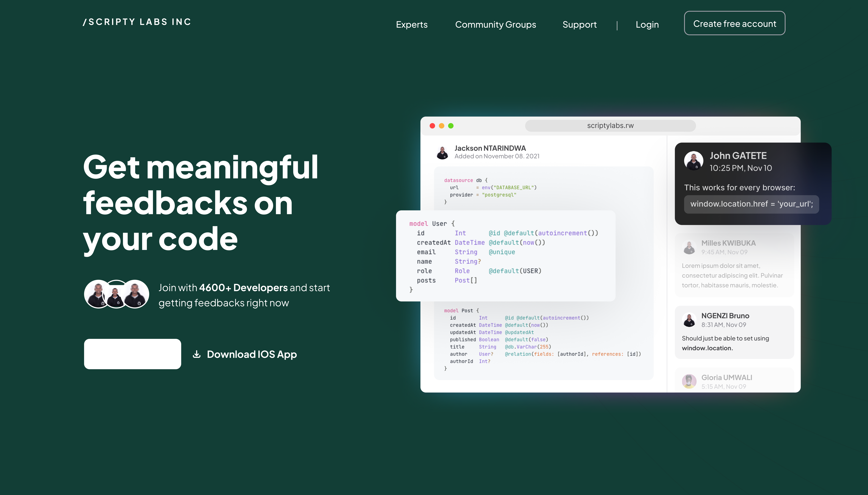Click the blank white button beside Download IOS App
Screen dimensions: 868x495
point(133,354)
